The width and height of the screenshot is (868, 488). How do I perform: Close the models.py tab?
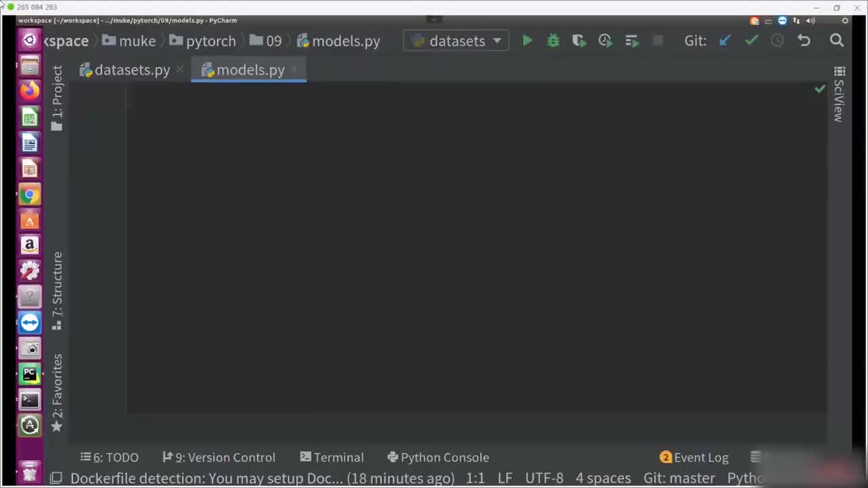(x=294, y=69)
